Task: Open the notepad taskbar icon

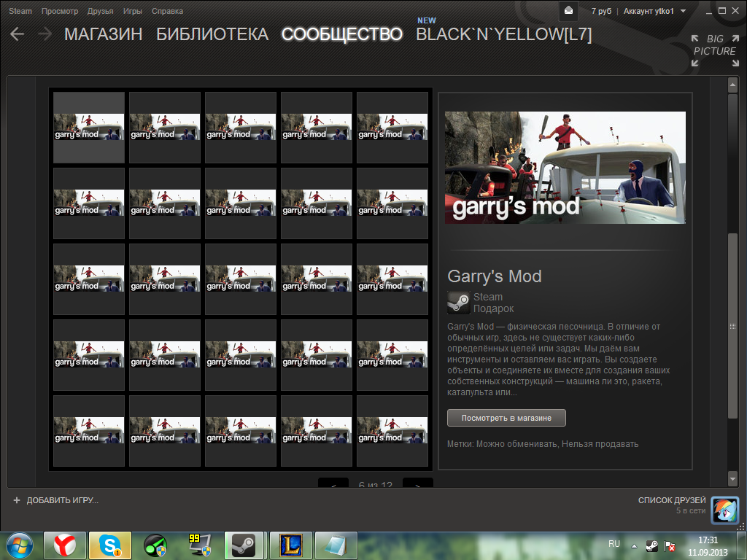Action: [336, 545]
